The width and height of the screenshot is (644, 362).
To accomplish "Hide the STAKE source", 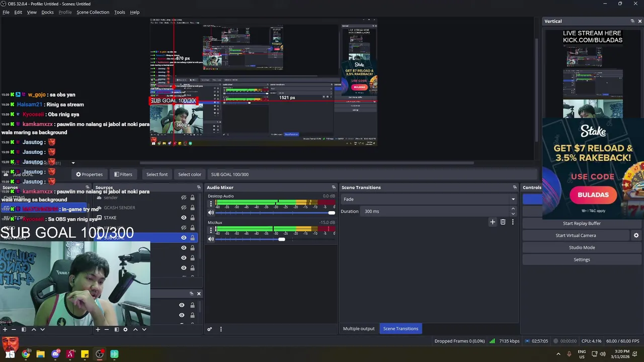I will pos(184,218).
